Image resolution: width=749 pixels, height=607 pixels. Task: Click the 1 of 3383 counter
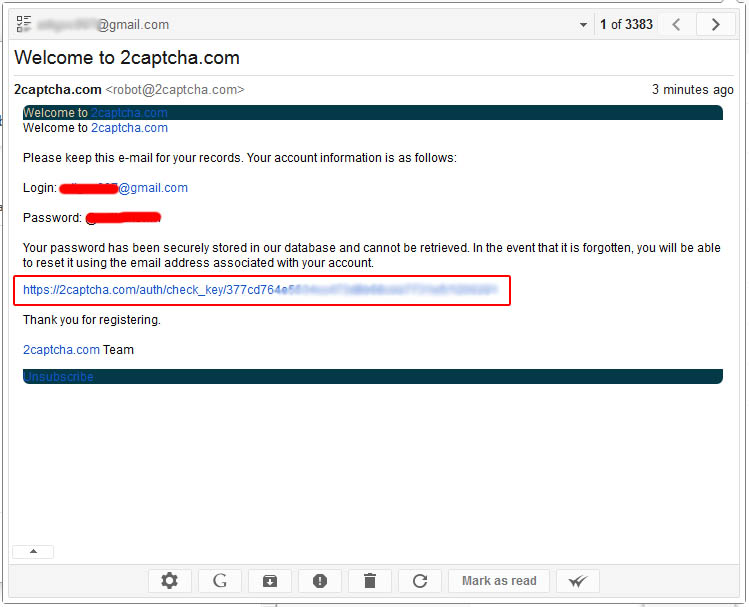(x=626, y=24)
